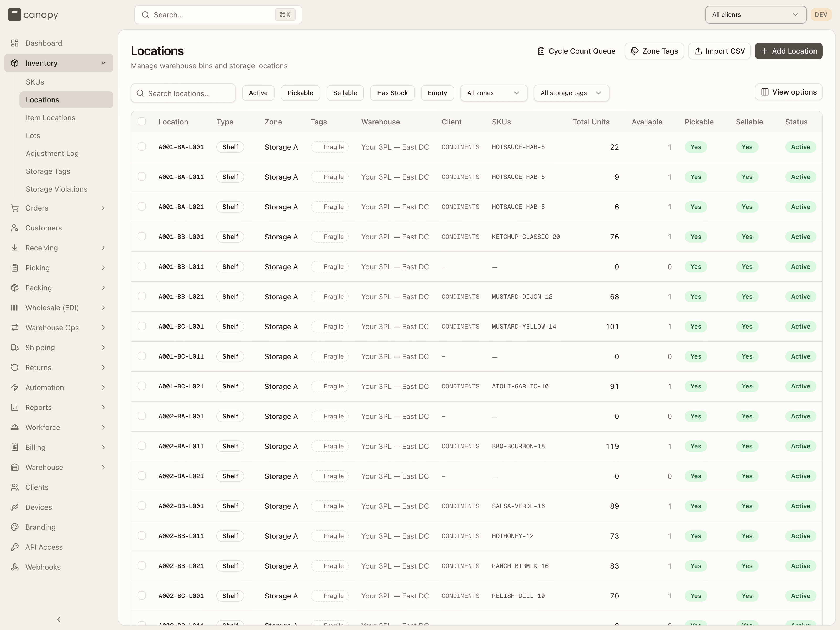Click the Receiving download icon

15,248
